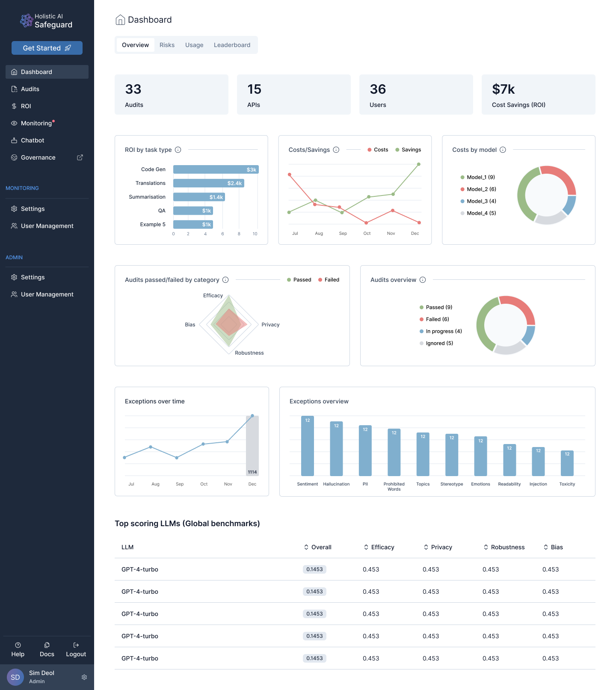
Task: Toggle the Savings series in Costs/Savings legend
Action: tap(408, 150)
